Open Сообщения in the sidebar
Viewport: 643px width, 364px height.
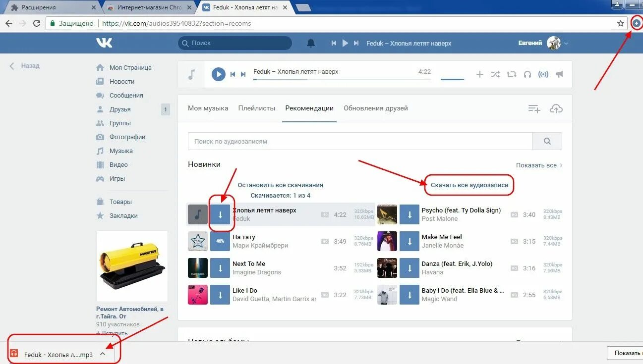point(126,96)
